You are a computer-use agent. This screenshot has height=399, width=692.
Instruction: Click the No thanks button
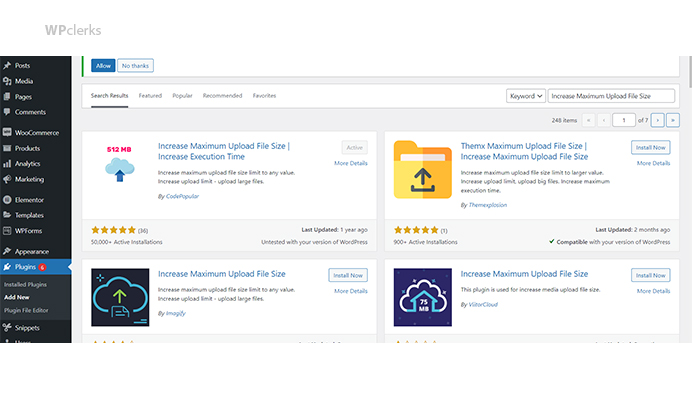135,66
